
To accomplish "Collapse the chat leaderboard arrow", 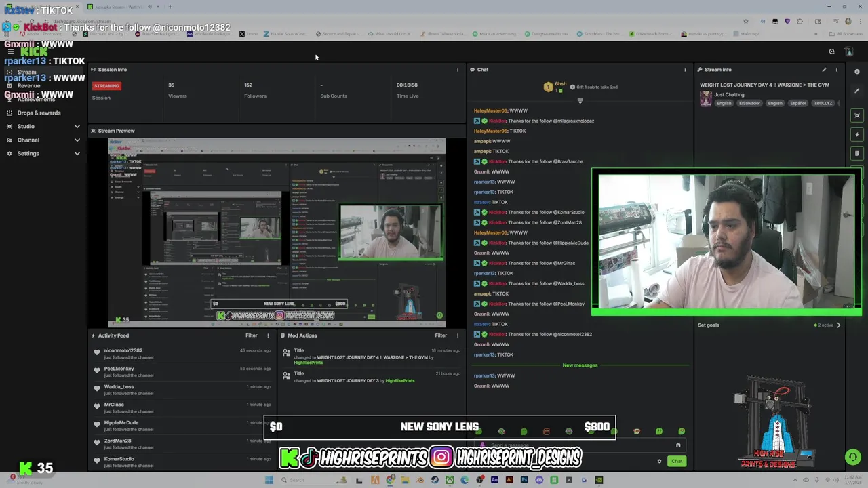I will (580, 101).
